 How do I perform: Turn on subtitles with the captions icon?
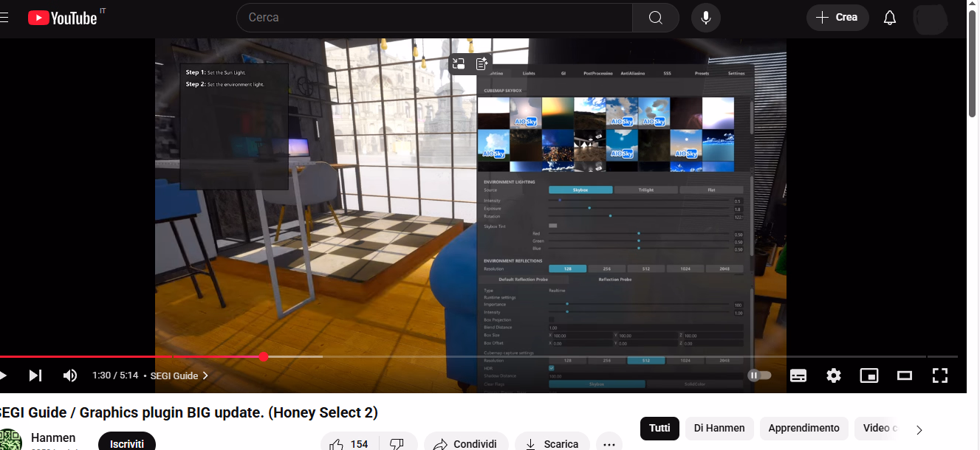pos(798,375)
